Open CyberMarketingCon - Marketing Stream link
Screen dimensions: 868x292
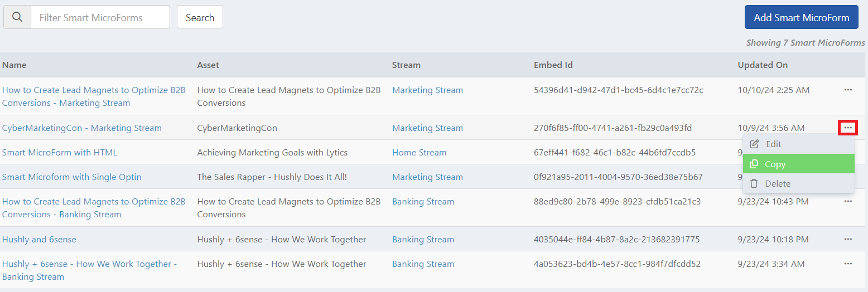click(82, 128)
